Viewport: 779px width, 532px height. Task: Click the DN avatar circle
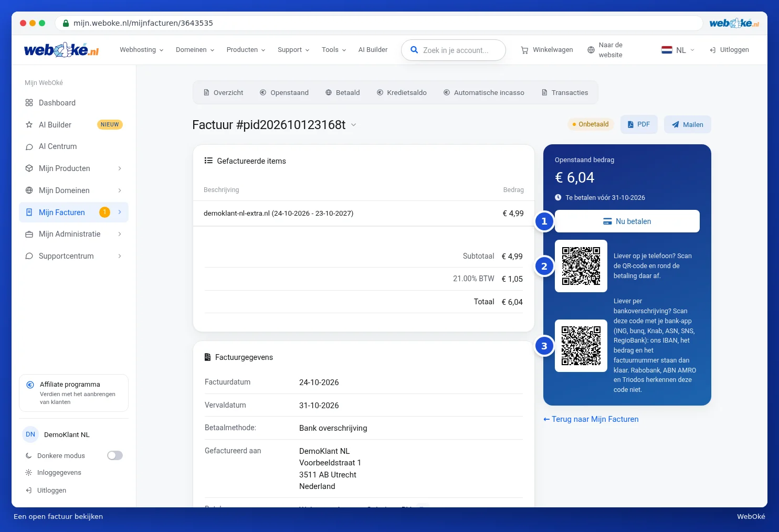point(30,434)
